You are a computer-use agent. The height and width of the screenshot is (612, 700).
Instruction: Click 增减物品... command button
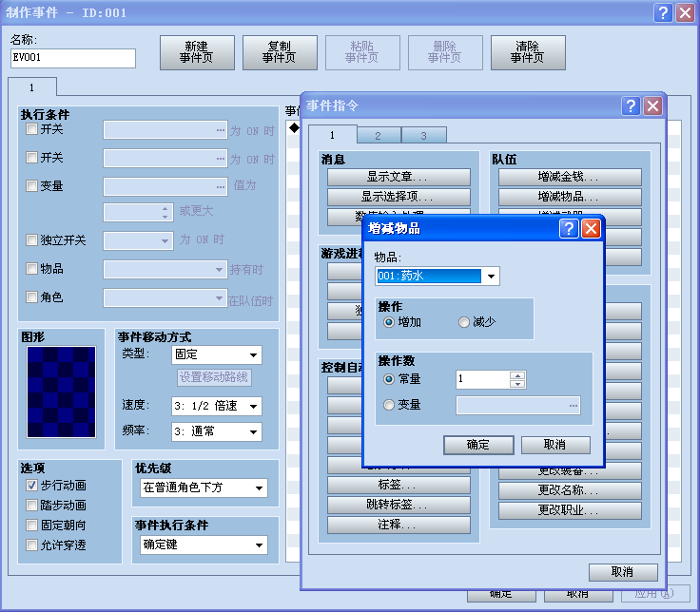click(570, 197)
